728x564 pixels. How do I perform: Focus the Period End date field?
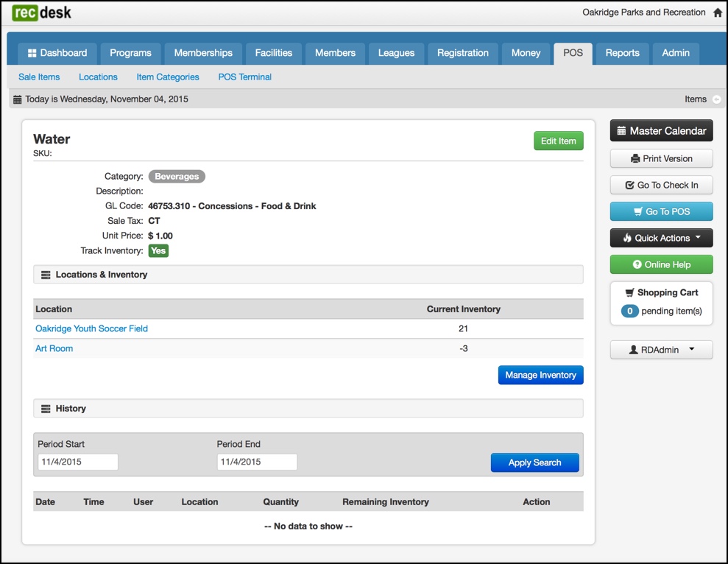tap(257, 462)
